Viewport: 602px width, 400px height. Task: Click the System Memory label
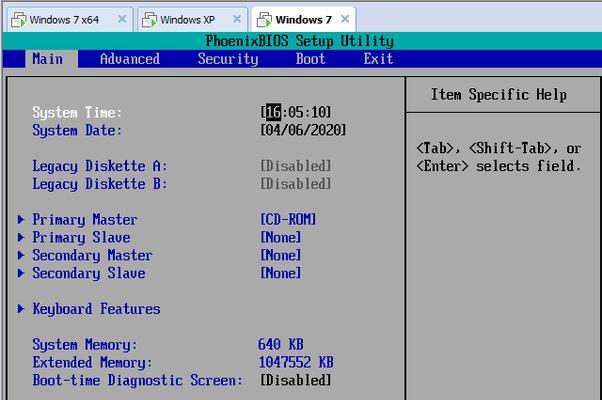84,345
